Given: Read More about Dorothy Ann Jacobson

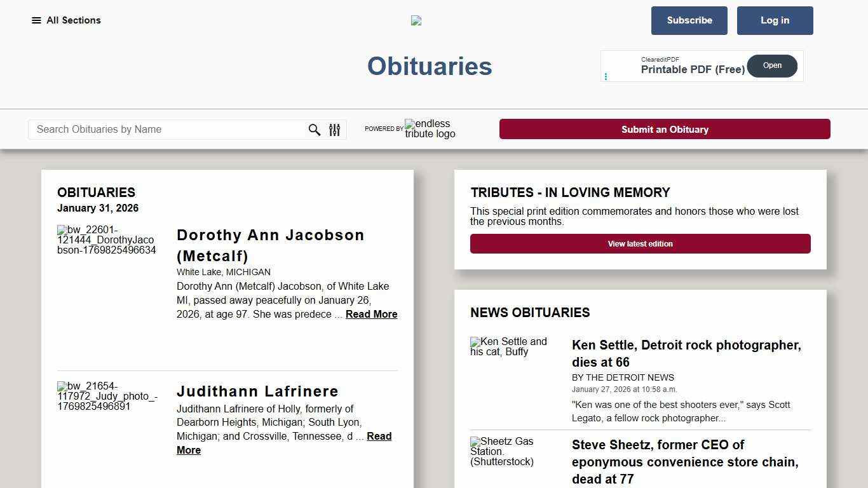Looking at the screenshot, I should click(x=371, y=314).
